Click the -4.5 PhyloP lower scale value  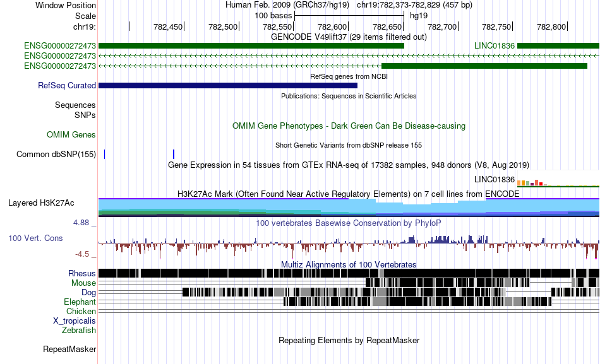(82, 254)
